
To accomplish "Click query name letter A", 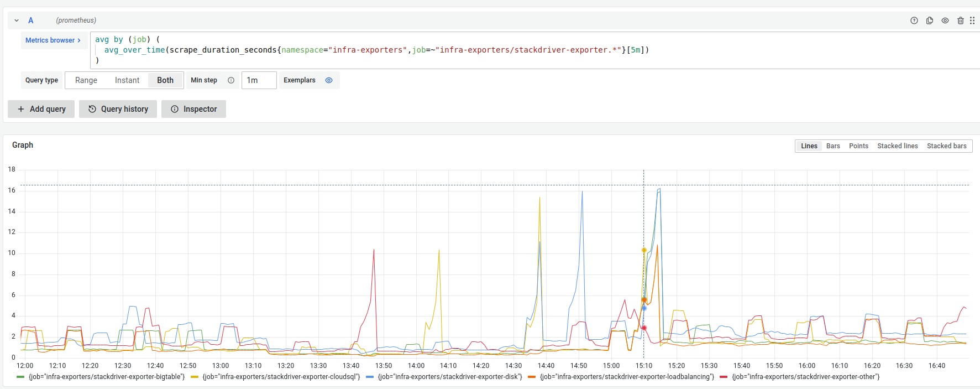I will pyautogui.click(x=31, y=20).
